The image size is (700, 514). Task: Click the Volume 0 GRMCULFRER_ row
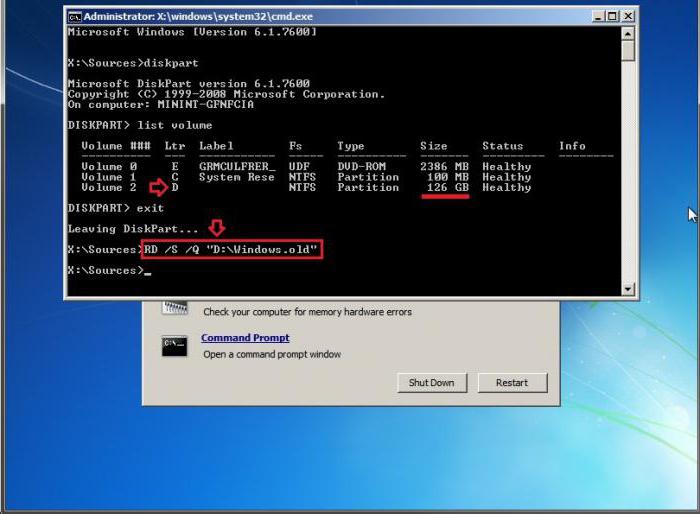300,167
